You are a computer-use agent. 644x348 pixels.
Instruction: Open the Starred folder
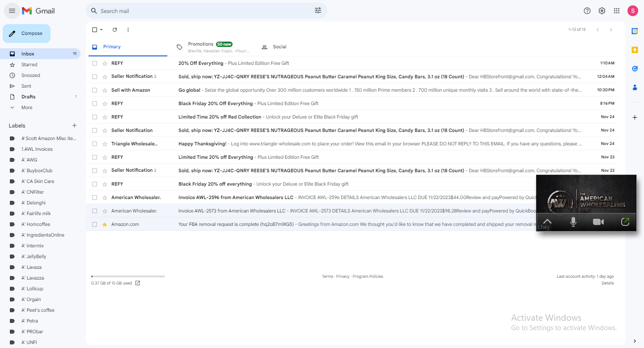pyautogui.click(x=40, y=64)
